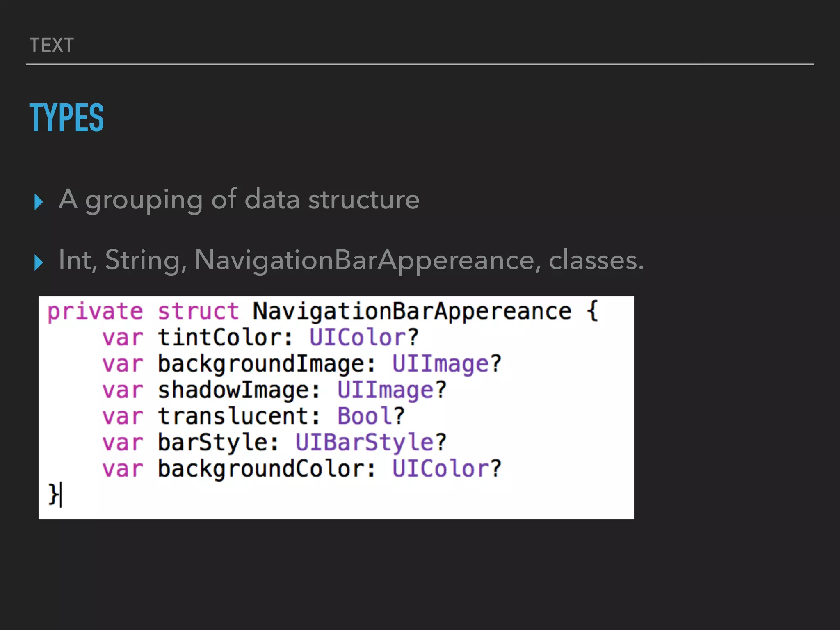Select the blue "TYPES" slide title

point(66,118)
